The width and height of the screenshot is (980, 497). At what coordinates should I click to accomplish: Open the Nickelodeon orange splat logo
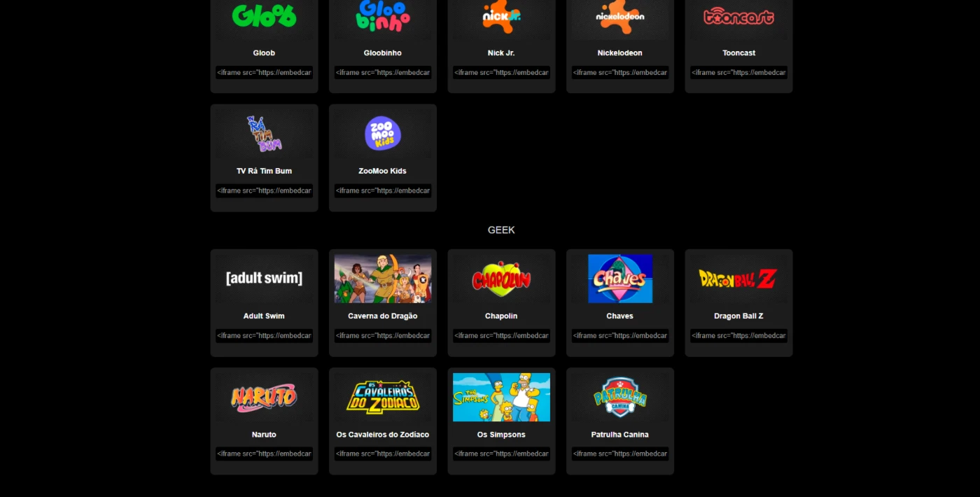pyautogui.click(x=620, y=15)
